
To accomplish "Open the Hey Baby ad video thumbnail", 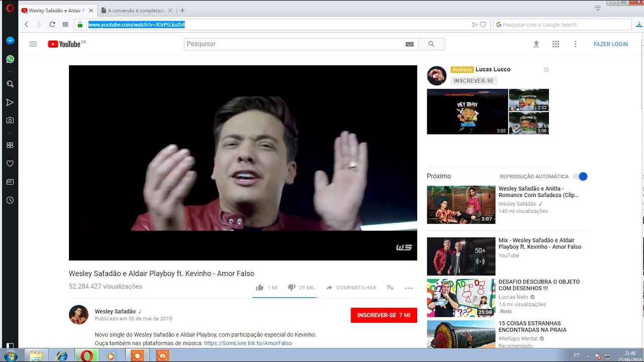I will pyautogui.click(x=467, y=112).
